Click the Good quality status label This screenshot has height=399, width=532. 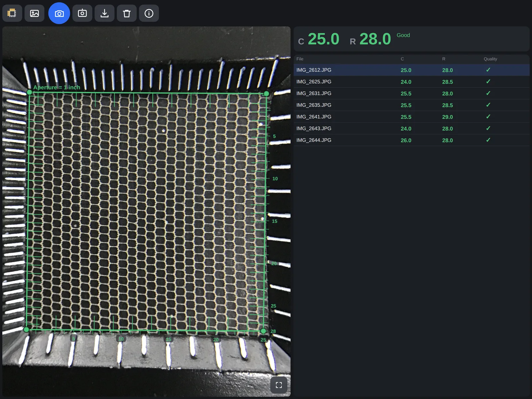[403, 35]
